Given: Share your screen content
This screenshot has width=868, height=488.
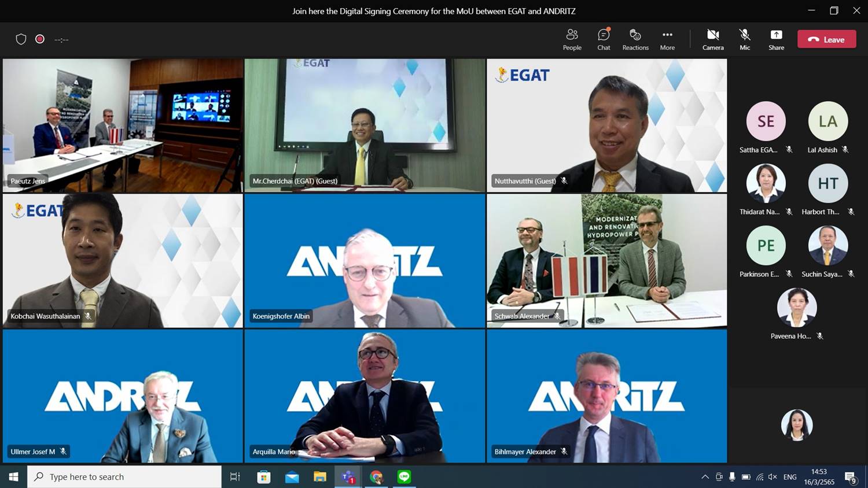Looking at the screenshot, I should click(x=776, y=39).
